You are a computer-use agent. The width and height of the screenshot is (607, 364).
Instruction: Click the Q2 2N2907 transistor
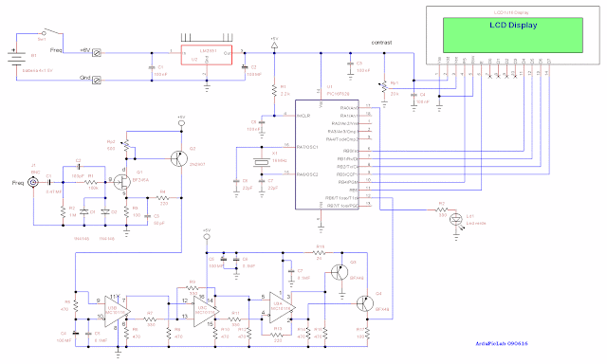pyautogui.click(x=179, y=159)
